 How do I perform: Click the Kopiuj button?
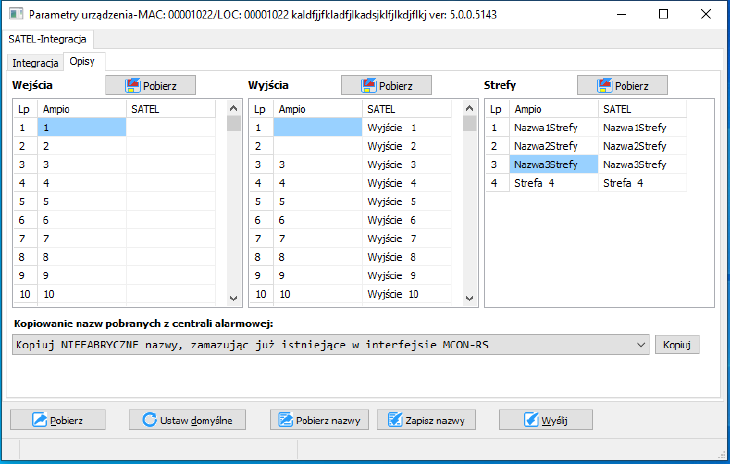click(x=677, y=344)
